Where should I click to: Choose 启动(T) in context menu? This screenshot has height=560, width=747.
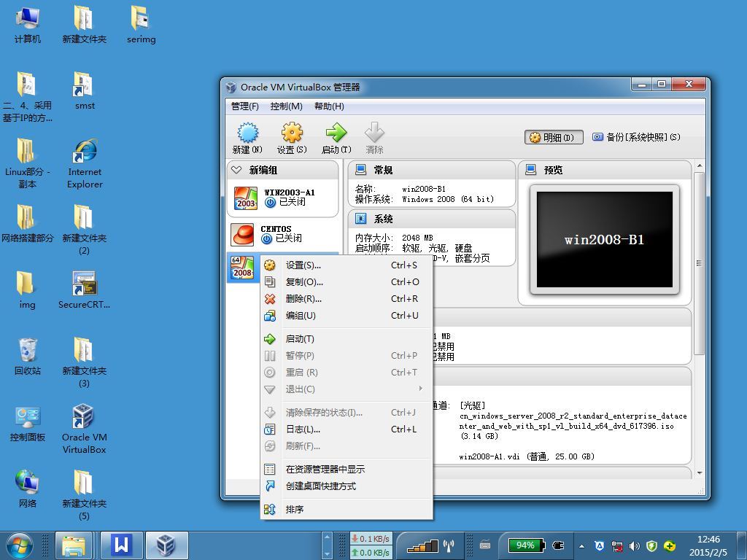347,339
